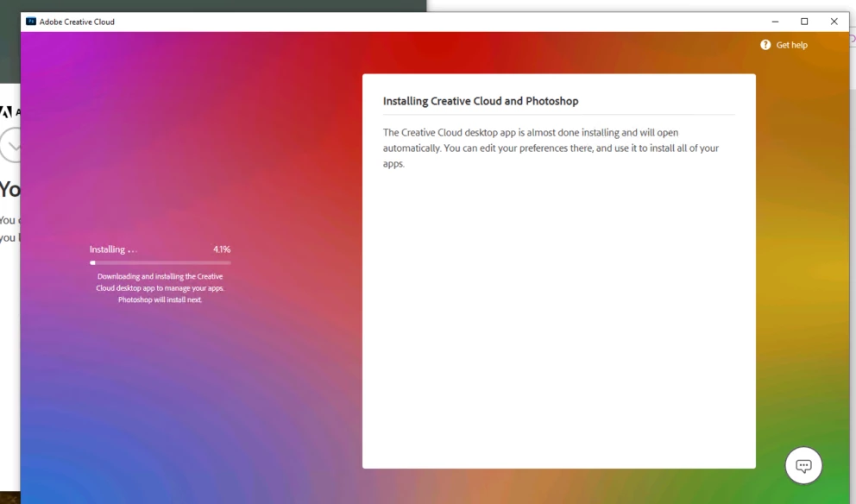Click the Downloading and installing status message
Viewport: 856px width, 504px height.
point(160,287)
